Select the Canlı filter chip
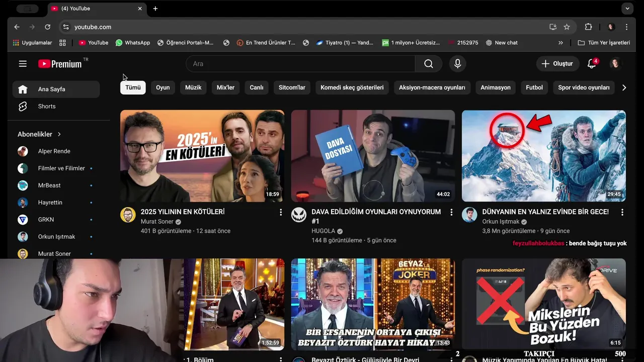Image resolution: width=644 pixels, height=362 pixels. click(257, 87)
